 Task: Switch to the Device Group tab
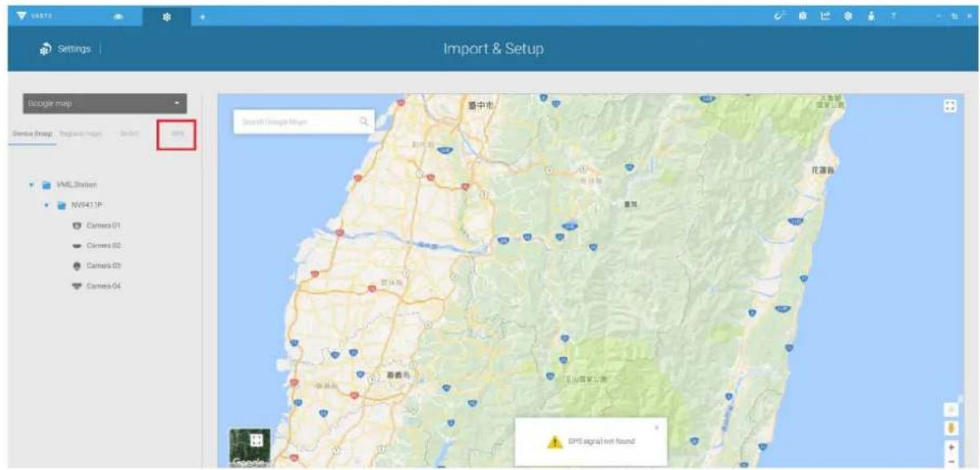[32, 133]
